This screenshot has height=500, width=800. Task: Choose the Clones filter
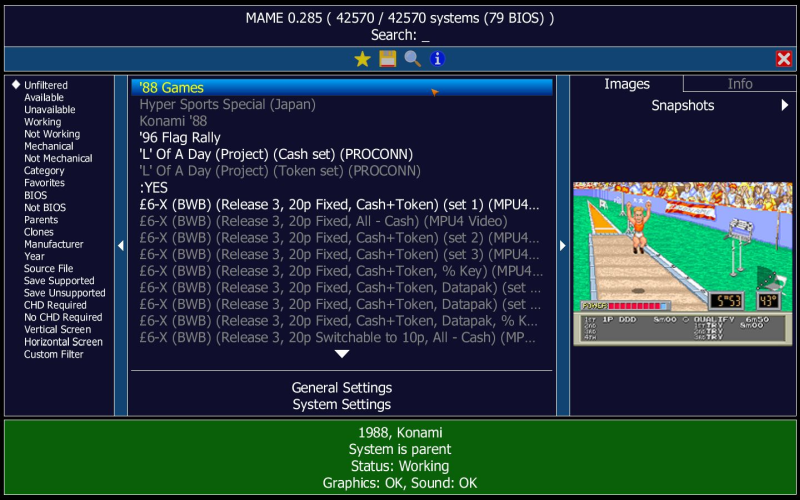[x=39, y=232]
